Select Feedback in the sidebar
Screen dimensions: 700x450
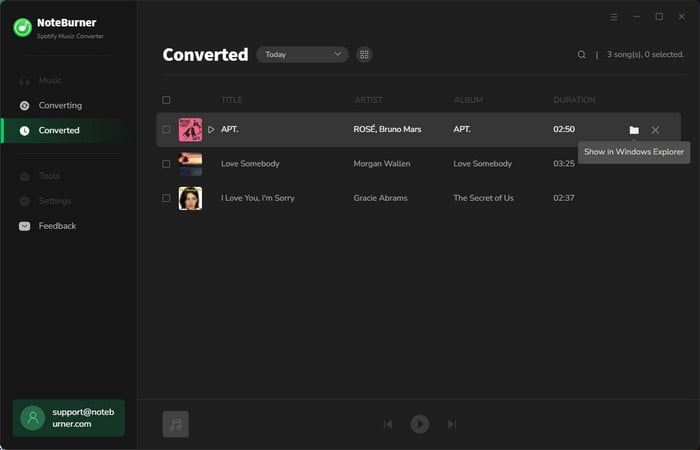pyautogui.click(x=57, y=226)
